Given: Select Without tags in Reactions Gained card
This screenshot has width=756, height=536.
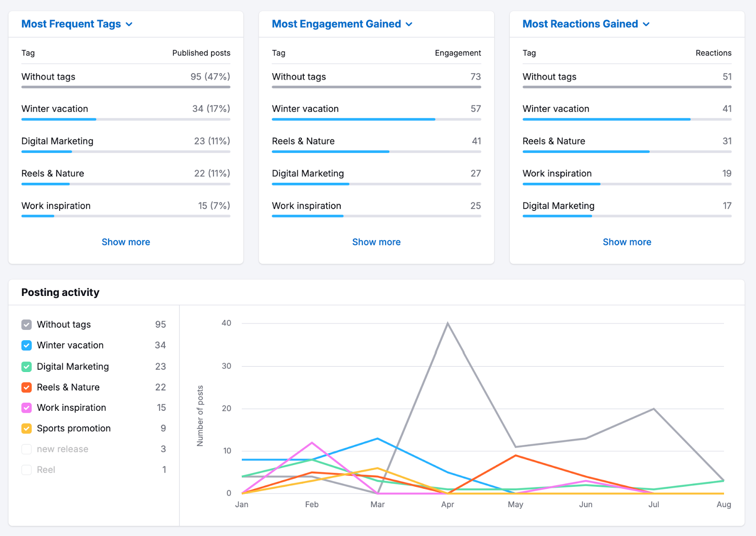Looking at the screenshot, I should point(627,79).
